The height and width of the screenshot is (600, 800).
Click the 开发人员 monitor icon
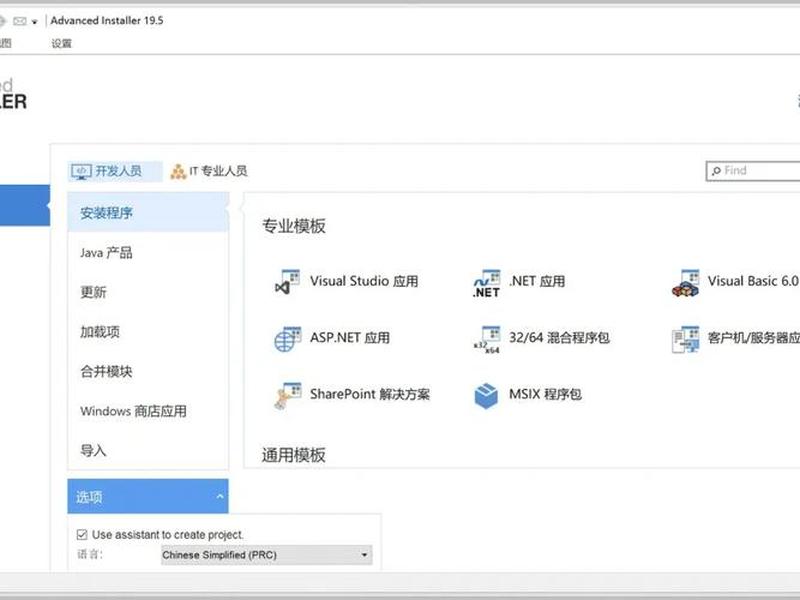[x=81, y=171]
